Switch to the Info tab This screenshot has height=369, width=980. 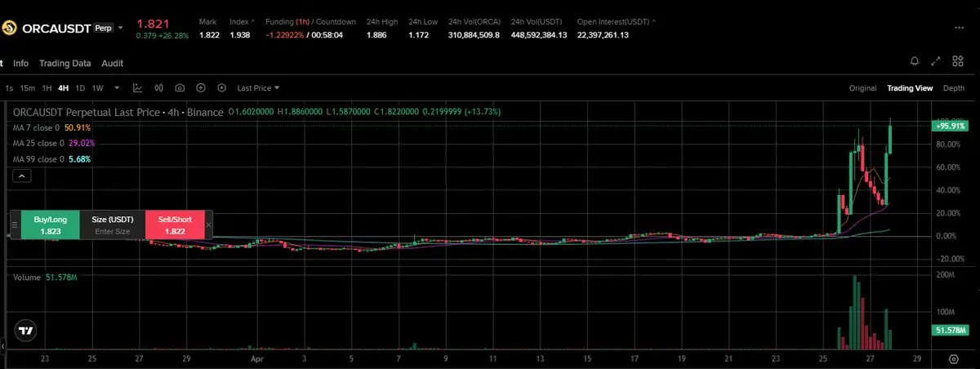coord(20,63)
